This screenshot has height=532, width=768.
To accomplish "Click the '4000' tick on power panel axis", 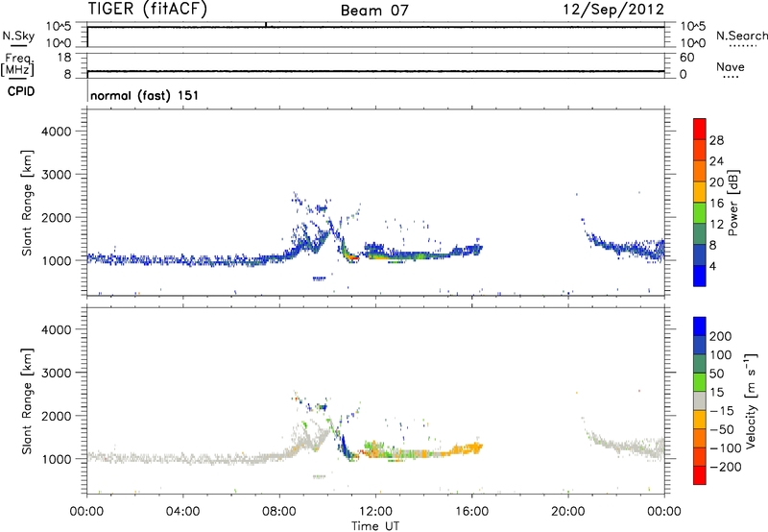I will tap(57, 132).
